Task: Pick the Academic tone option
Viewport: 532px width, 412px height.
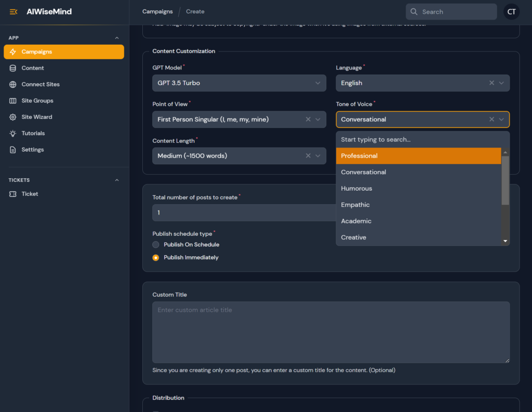Action: [x=356, y=221]
